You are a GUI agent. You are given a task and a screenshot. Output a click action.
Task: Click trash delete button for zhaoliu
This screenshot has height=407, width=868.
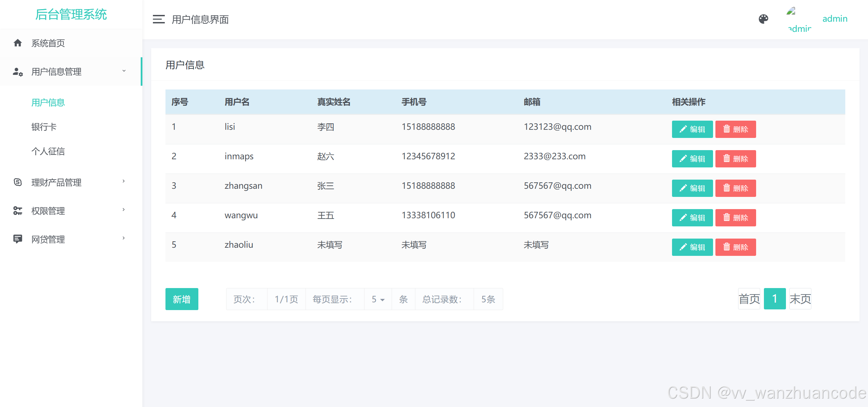(x=735, y=247)
